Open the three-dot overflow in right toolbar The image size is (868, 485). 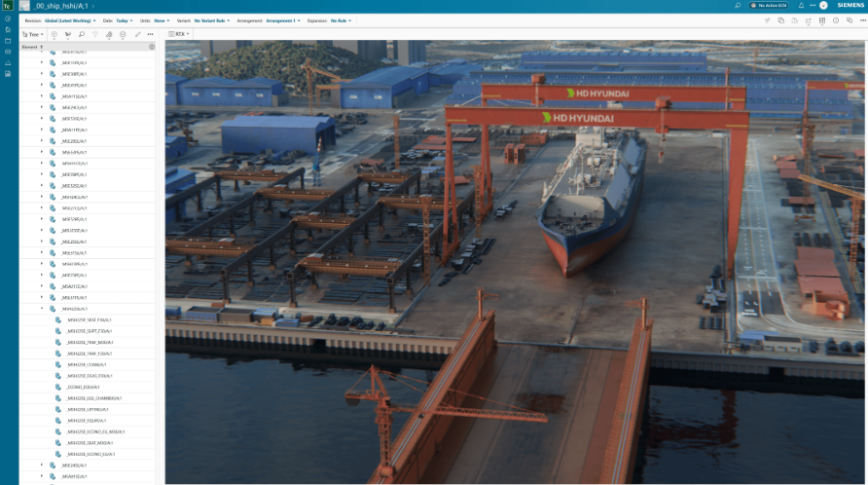pyautogui.click(x=862, y=20)
